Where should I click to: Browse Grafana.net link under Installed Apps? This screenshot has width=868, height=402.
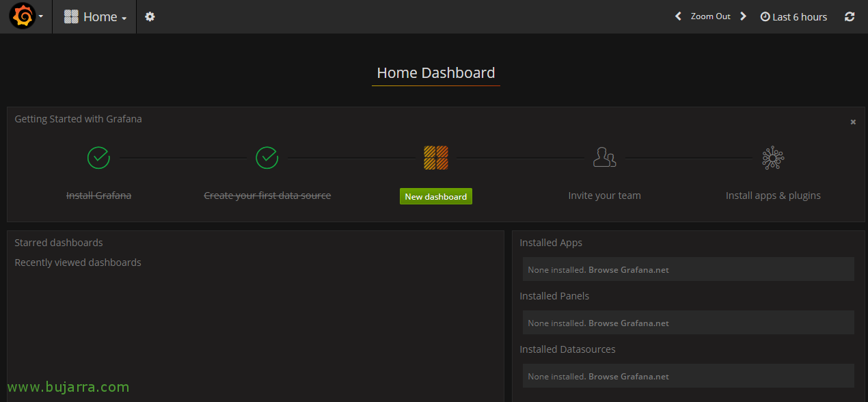629,270
